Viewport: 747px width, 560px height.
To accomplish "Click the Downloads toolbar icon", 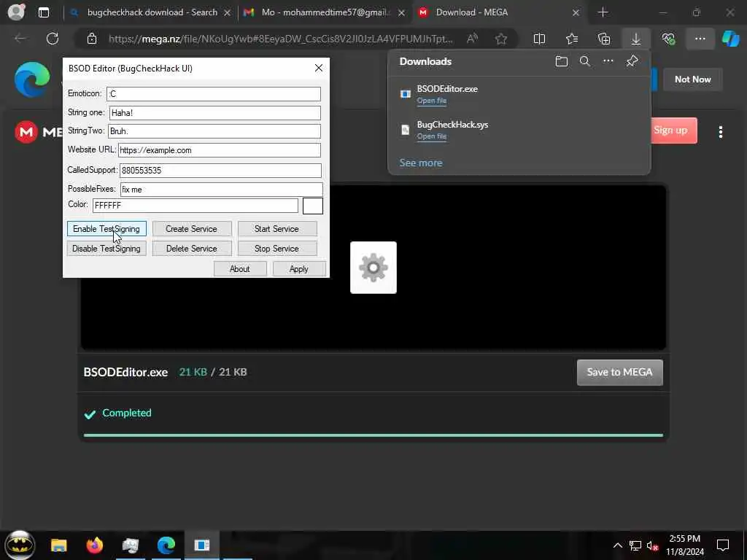I will [636, 39].
